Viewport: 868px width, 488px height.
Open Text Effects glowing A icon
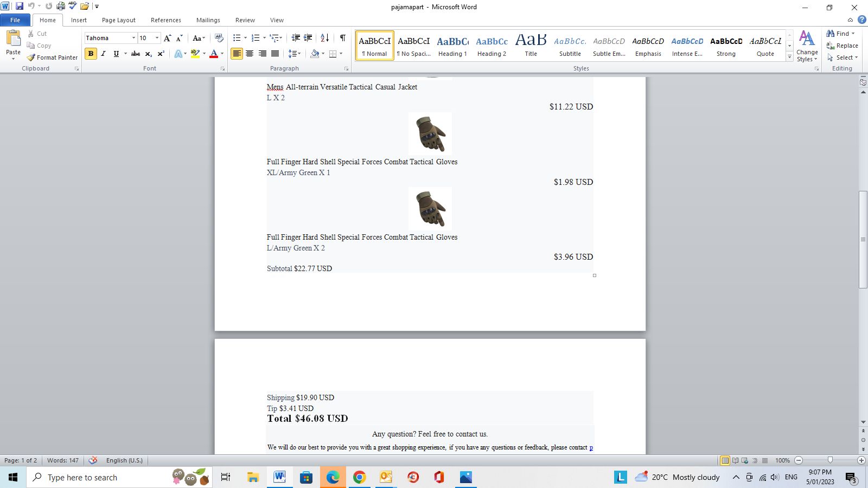(x=178, y=54)
